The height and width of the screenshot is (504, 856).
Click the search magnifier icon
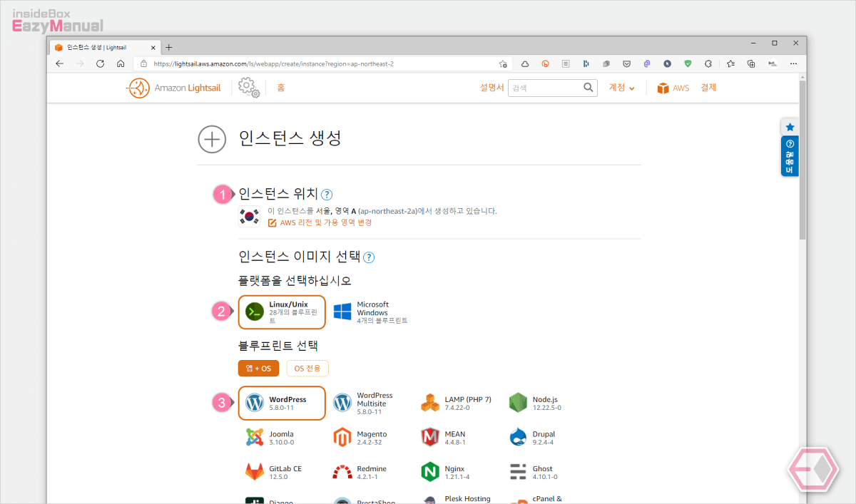coord(588,88)
